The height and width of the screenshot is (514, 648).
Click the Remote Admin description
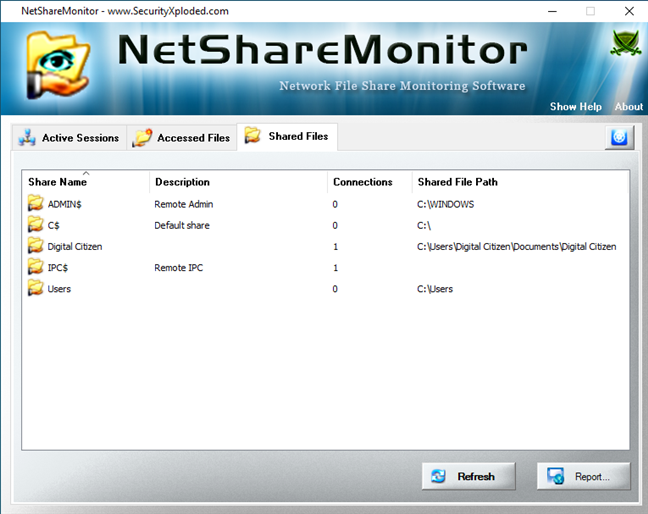[x=183, y=204]
